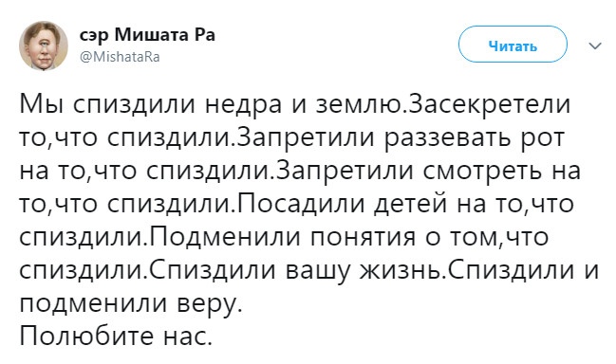Open the display name сэр Мишата Ра
Screen dimensions: 616x364
click(x=147, y=35)
